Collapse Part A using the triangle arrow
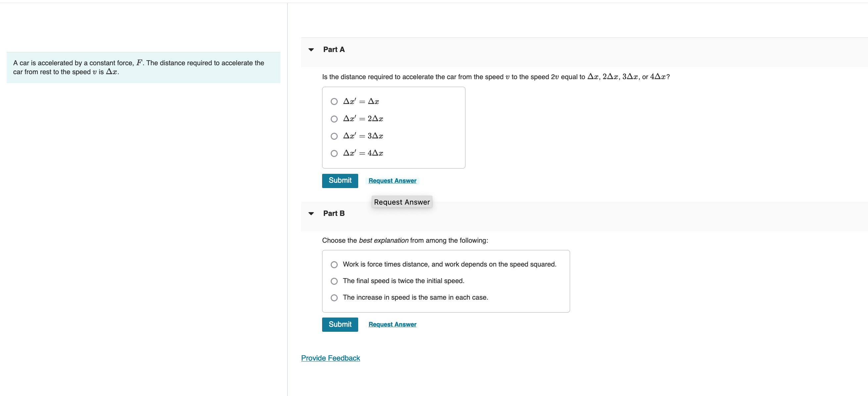868x396 pixels. 311,50
